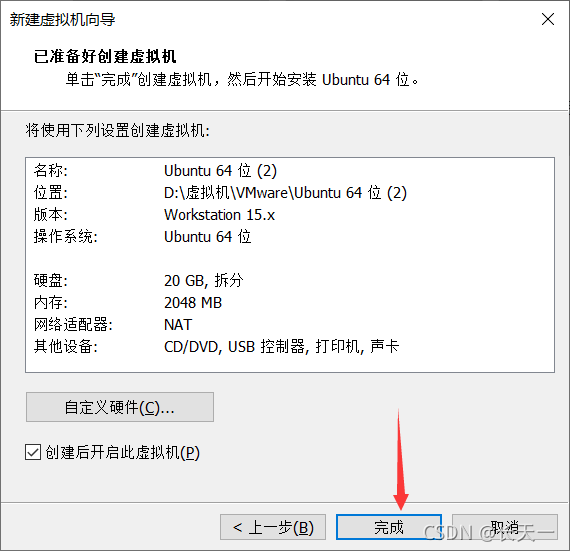Select the Workstation 15.x version value
This screenshot has height=551, width=570.
pos(219,215)
